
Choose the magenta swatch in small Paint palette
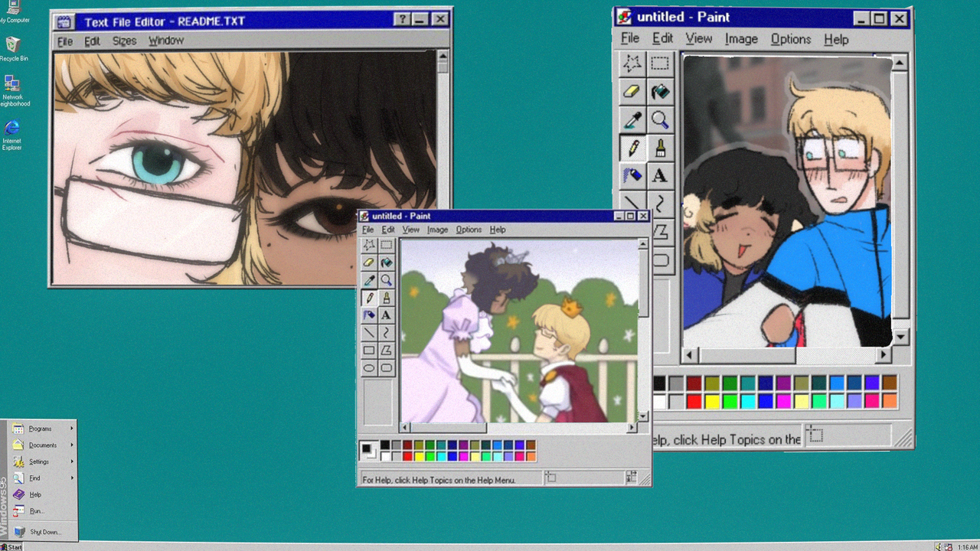463,456
